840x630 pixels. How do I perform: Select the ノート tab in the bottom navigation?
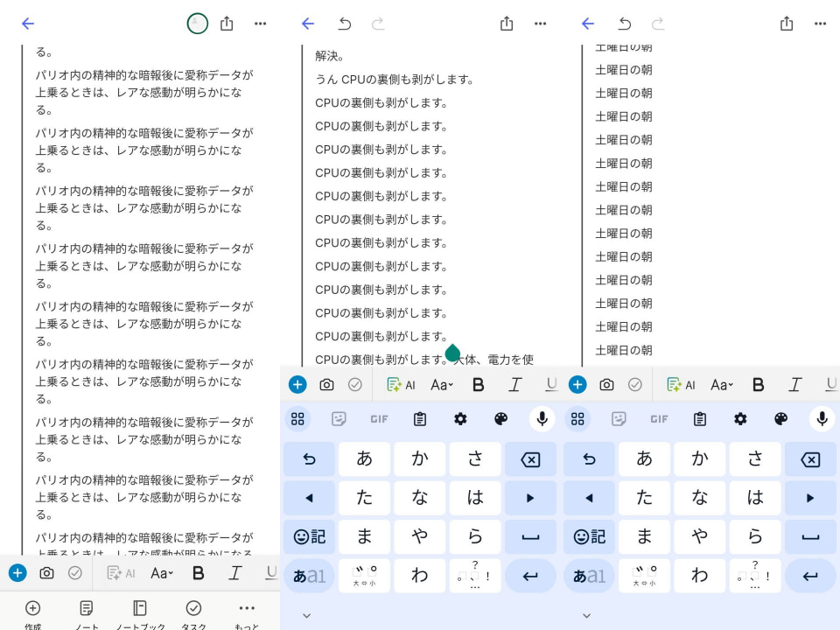click(87, 615)
